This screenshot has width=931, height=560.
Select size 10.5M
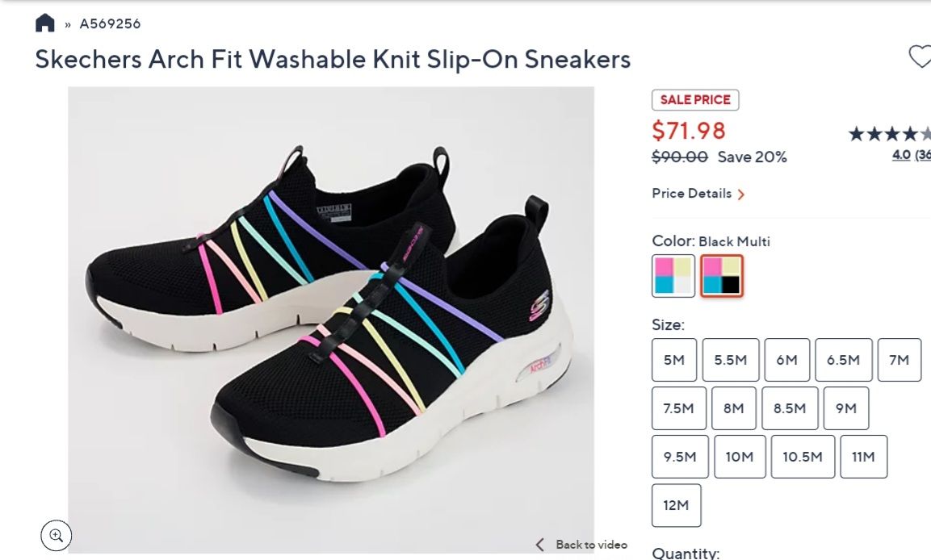click(x=803, y=456)
